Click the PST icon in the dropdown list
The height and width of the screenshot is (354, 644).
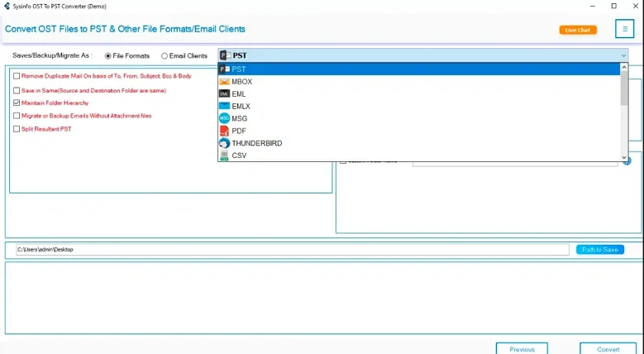tap(225, 69)
